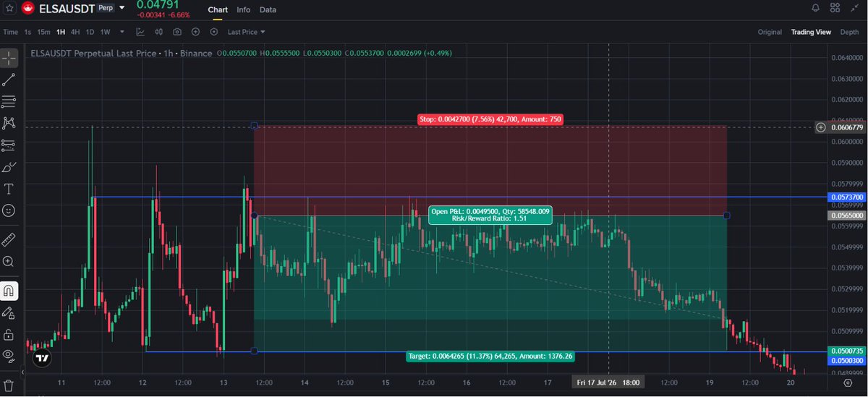868x397 pixels.
Task: Open the price alerts bell icon
Action: click(816, 8)
